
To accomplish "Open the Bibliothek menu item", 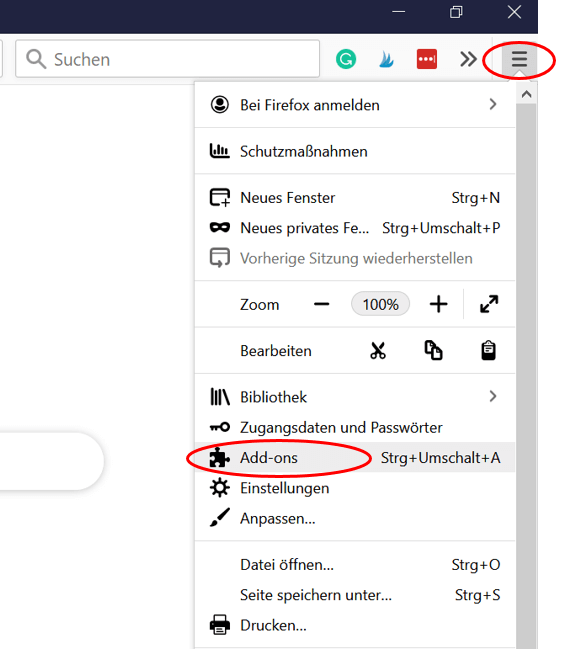I will [355, 397].
